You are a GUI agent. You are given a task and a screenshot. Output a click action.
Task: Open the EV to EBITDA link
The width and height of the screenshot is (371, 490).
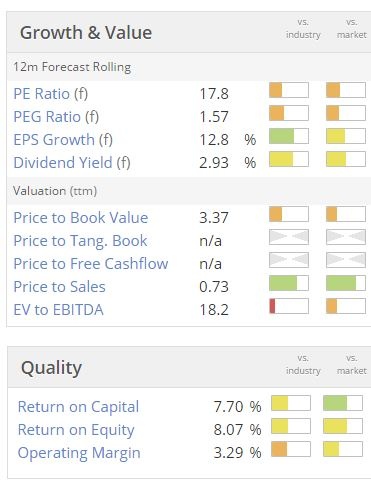58,310
